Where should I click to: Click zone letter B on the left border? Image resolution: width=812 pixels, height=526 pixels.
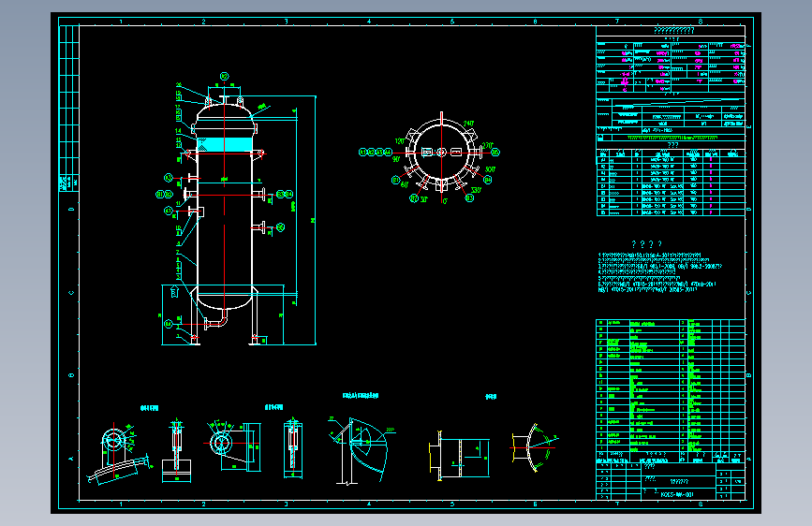[x=71, y=375]
